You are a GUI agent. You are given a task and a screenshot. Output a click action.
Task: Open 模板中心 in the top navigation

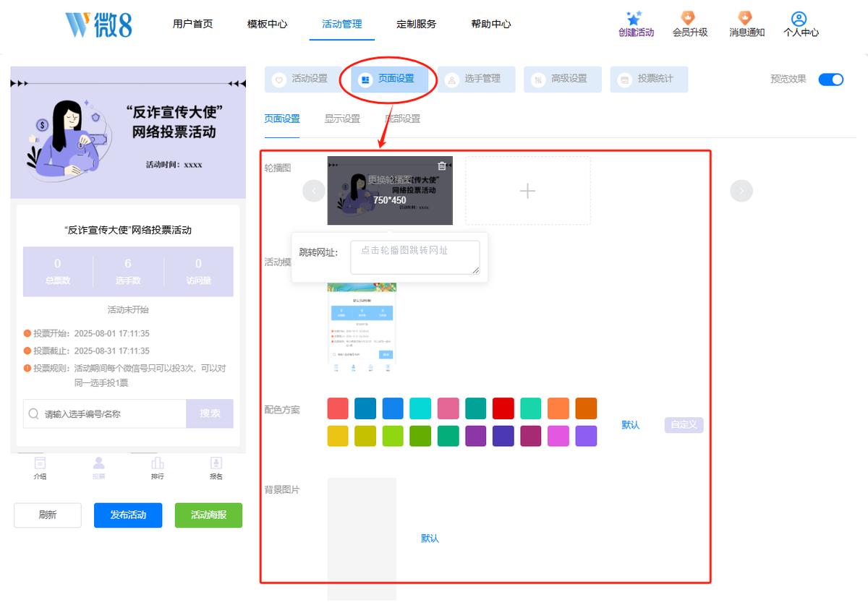[268, 24]
